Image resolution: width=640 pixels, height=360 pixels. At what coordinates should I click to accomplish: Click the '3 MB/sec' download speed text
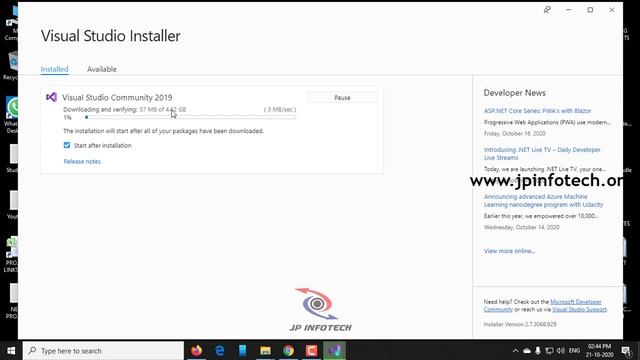(x=280, y=109)
